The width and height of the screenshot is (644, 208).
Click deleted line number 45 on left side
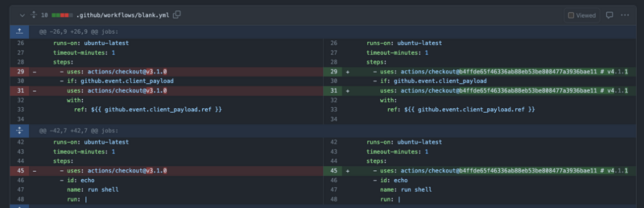point(20,171)
